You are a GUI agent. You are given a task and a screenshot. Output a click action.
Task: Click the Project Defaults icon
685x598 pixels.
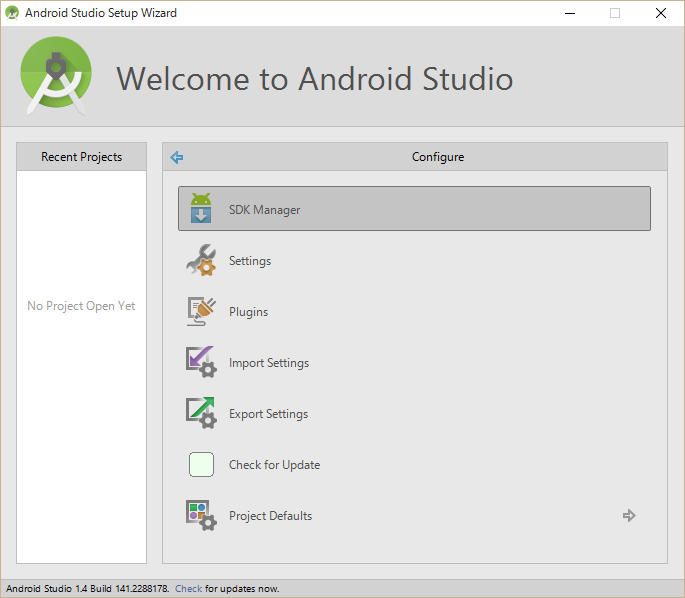201,515
